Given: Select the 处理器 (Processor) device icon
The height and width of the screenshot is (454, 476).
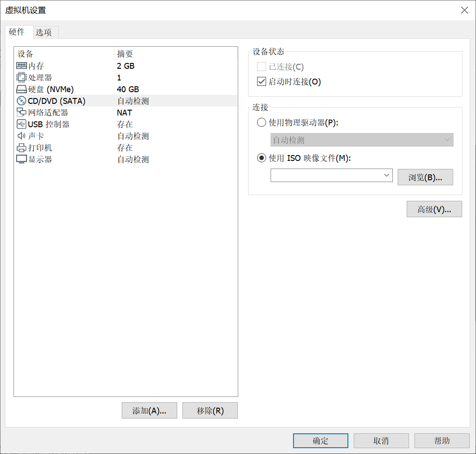Looking at the screenshot, I should click(21, 77).
